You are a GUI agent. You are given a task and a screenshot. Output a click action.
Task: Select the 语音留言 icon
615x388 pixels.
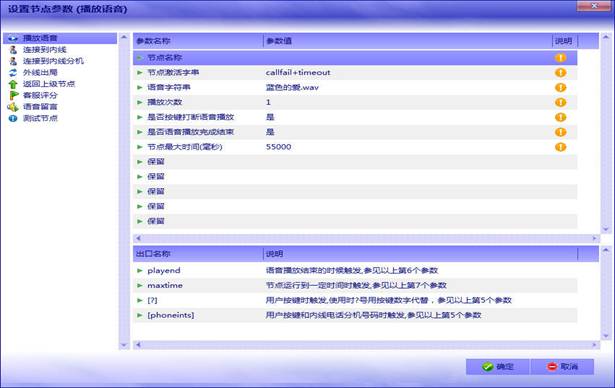(13, 107)
